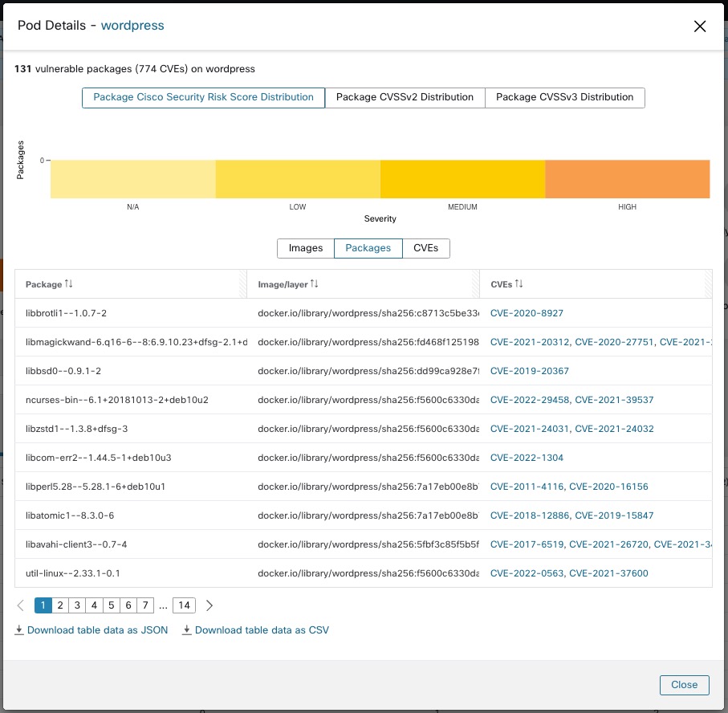The height and width of the screenshot is (713, 728).
Task: Switch to Package CVSSv2 Distribution tab
Action: click(x=405, y=97)
